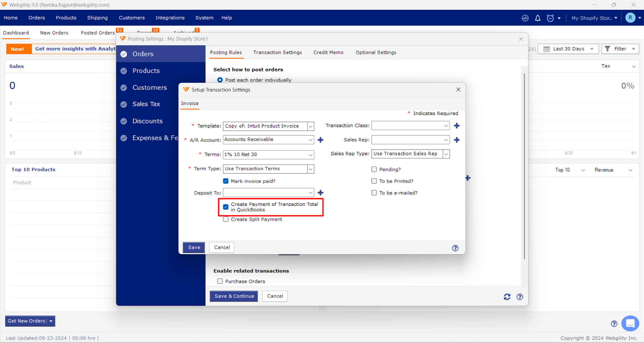Open the chat support bubble icon
The image size is (644, 343).
[x=630, y=323]
